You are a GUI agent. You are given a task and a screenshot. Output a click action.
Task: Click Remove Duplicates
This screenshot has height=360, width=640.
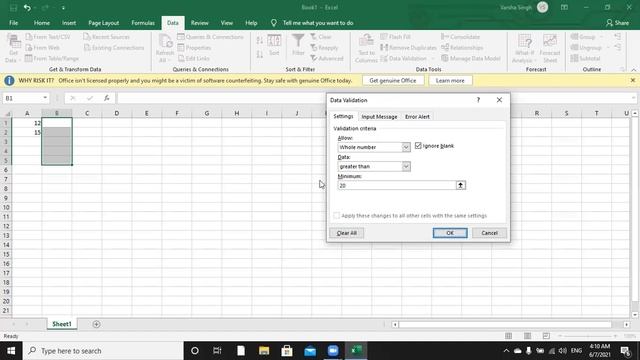[408, 48]
